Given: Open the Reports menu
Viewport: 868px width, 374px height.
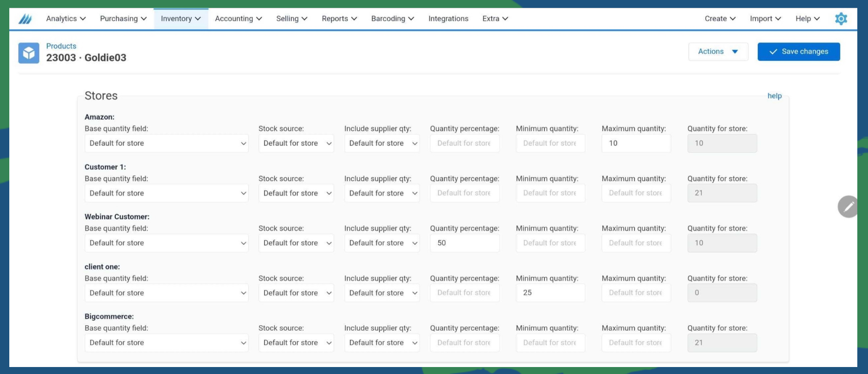Looking at the screenshot, I should point(339,19).
